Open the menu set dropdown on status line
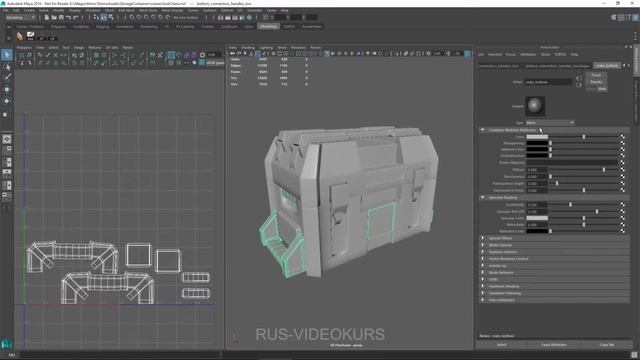640x360 pixels. coord(20,18)
